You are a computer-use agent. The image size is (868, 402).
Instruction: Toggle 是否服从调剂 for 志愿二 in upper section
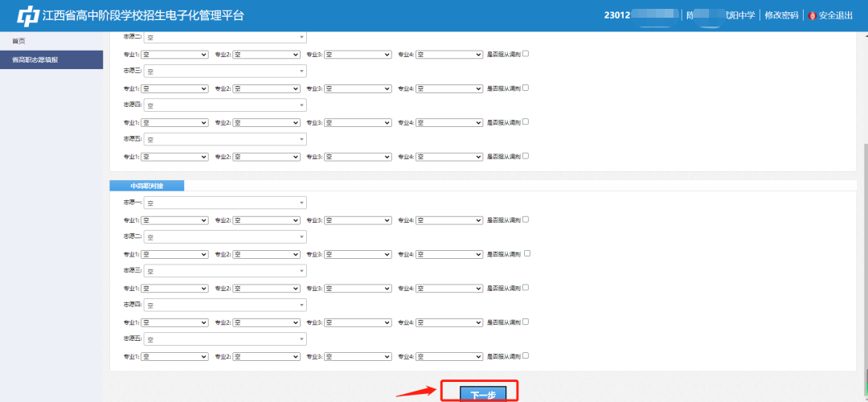(526, 54)
